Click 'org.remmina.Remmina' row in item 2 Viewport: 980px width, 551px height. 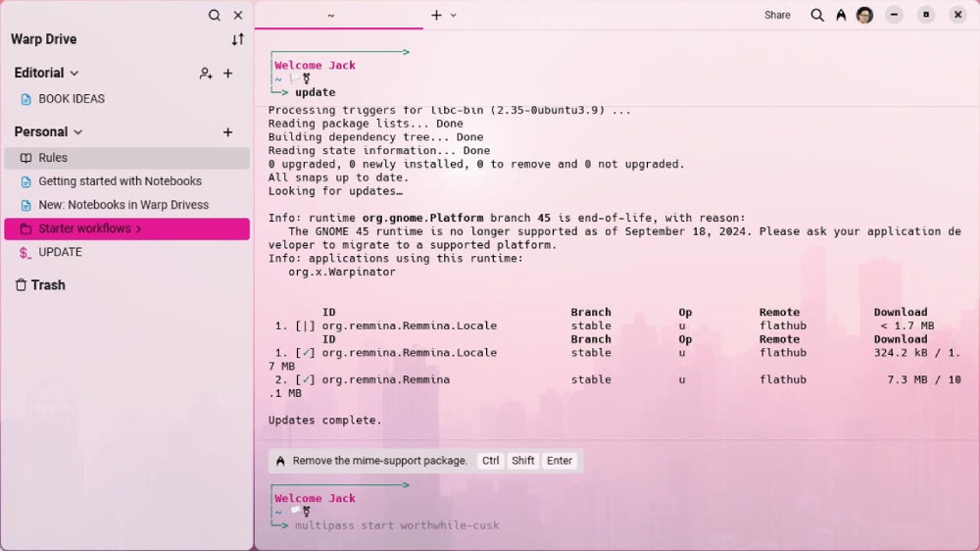[x=385, y=379]
